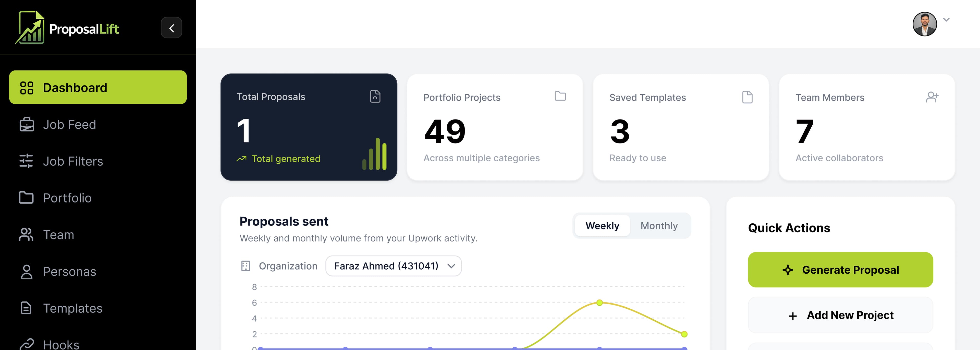Click the Job Filters sliders icon
The width and height of the screenshot is (980, 350).
(x=26, y=161)
